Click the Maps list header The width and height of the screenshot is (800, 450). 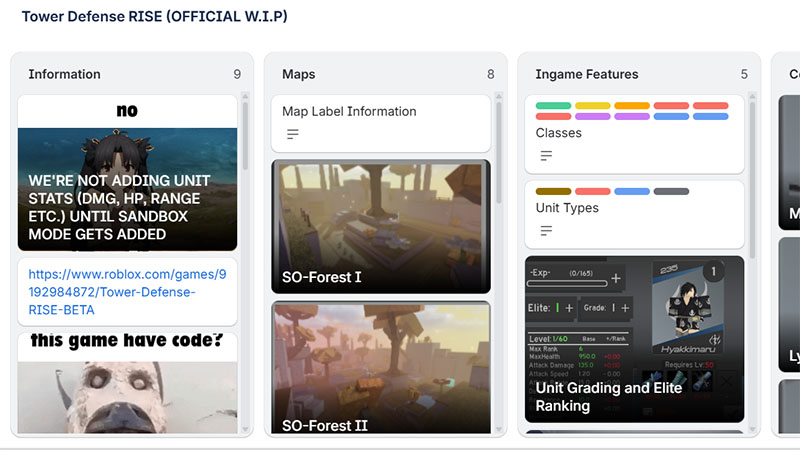(x=298, y=74)
